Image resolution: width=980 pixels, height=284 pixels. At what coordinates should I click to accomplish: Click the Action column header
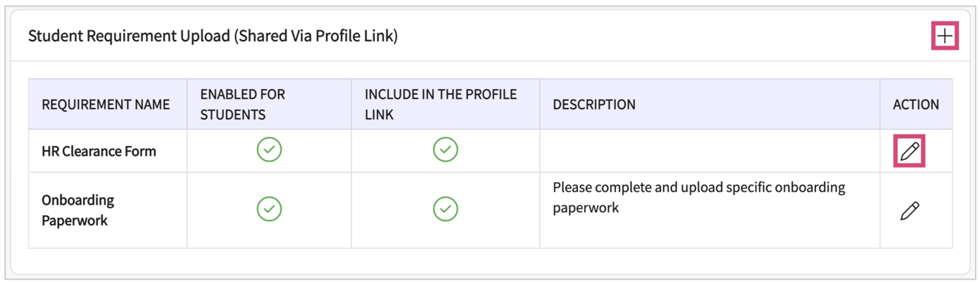coord(916,105)
